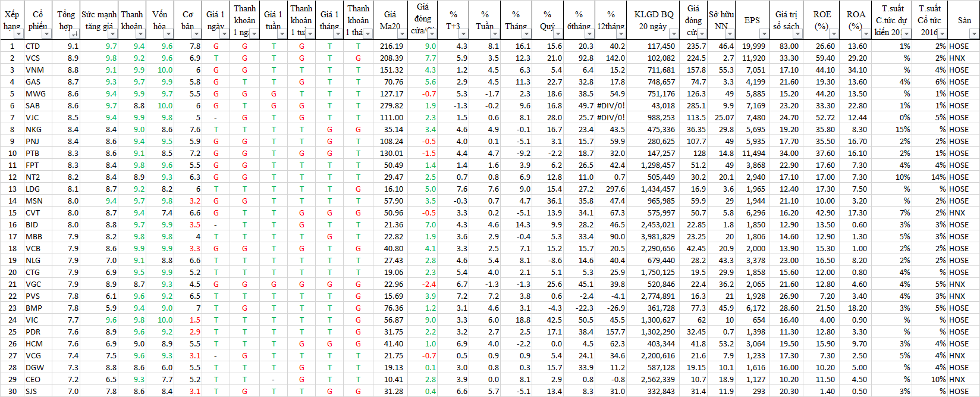The height and width of the screenshot is (397, 980).
Task: Open the sorted Tổng hợp filter dropdown
Action: click(75, 35)
